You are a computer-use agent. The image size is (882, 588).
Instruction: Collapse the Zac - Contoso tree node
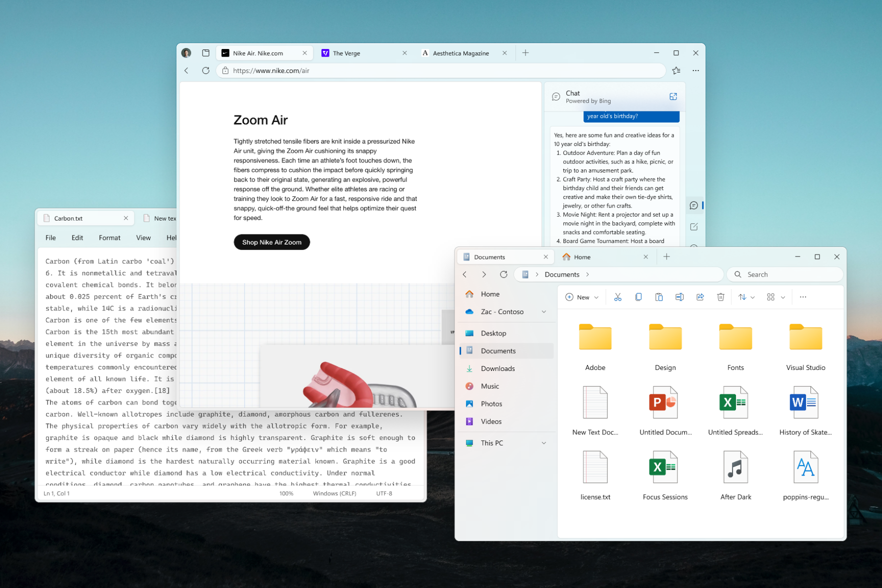pos(544,311)
